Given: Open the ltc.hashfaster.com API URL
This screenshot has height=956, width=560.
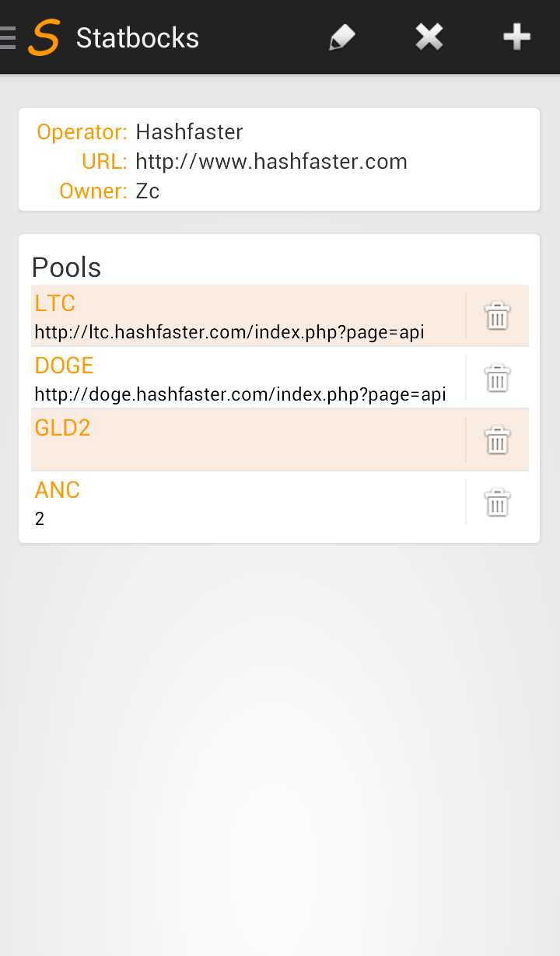Looking at the screenshot, I should coord(229,332).
